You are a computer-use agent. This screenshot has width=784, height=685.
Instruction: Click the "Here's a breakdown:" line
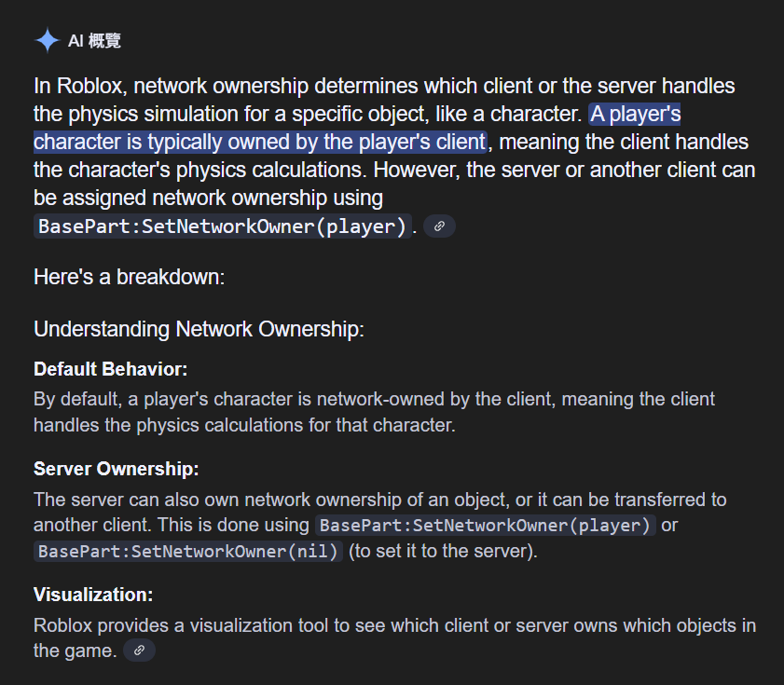(x=129, y=277)
